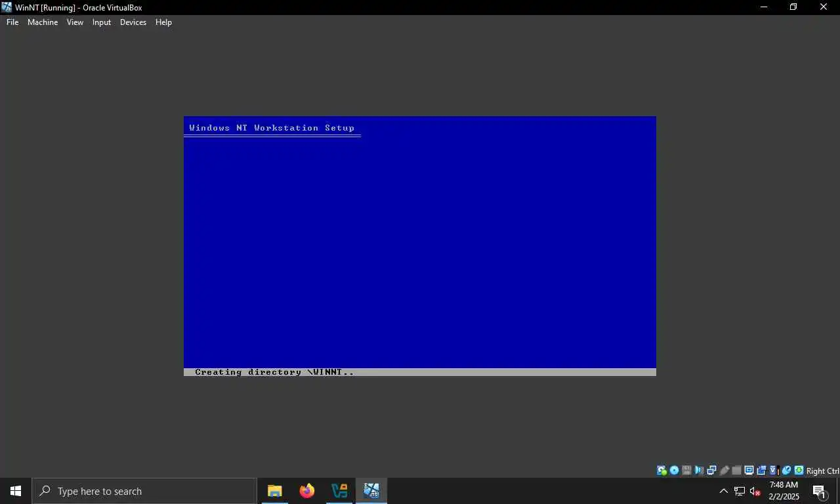This screenshot has width=840, height=504.
Task: Click the hard disk activity indicator
Action: coord(661,471)
